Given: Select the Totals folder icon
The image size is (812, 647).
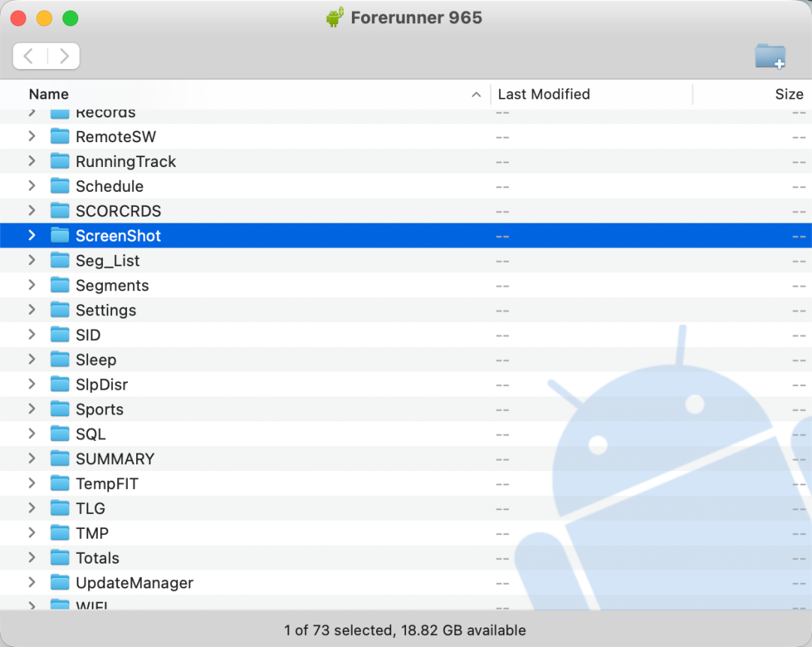Looking at the screenshot, I should [60, 558].
